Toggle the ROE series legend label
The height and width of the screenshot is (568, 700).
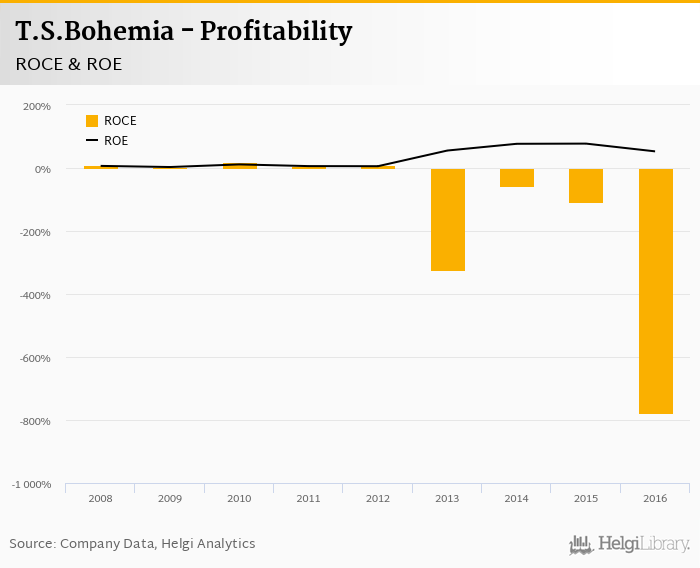(116, 141)
